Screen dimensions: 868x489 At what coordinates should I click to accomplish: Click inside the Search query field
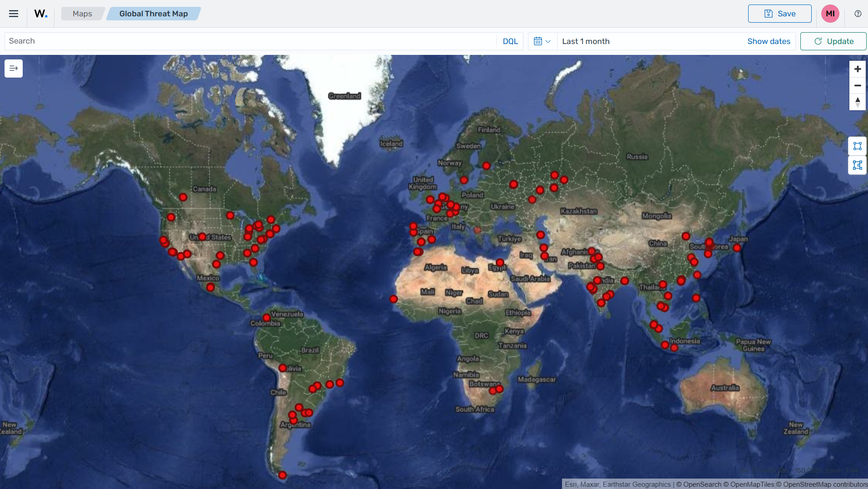182,41
